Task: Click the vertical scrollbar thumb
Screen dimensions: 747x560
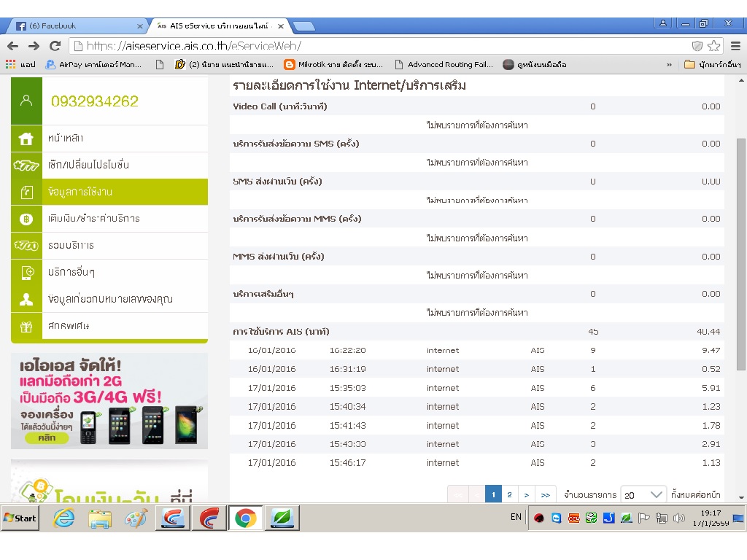Action: (741, 254)
